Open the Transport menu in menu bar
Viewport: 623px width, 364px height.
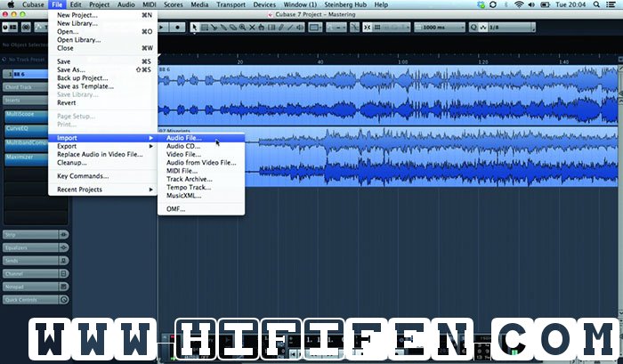231,4
